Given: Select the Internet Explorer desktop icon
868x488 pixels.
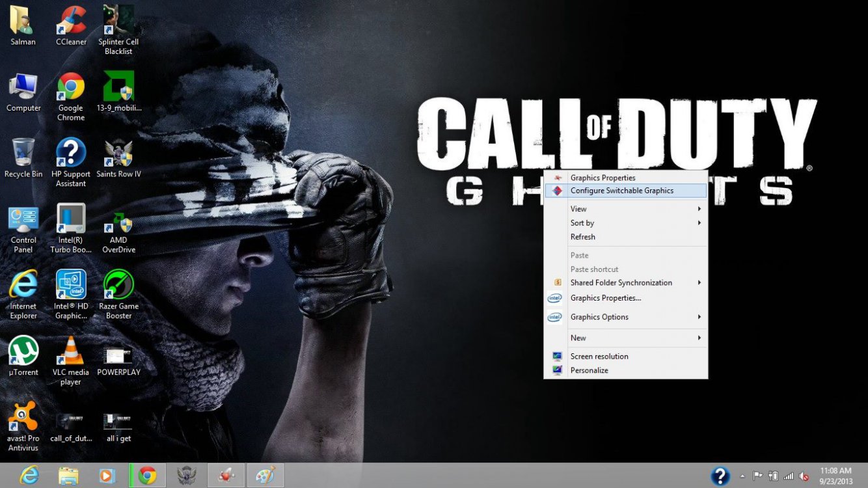Looking at the screenshot, I should [23, 295].
